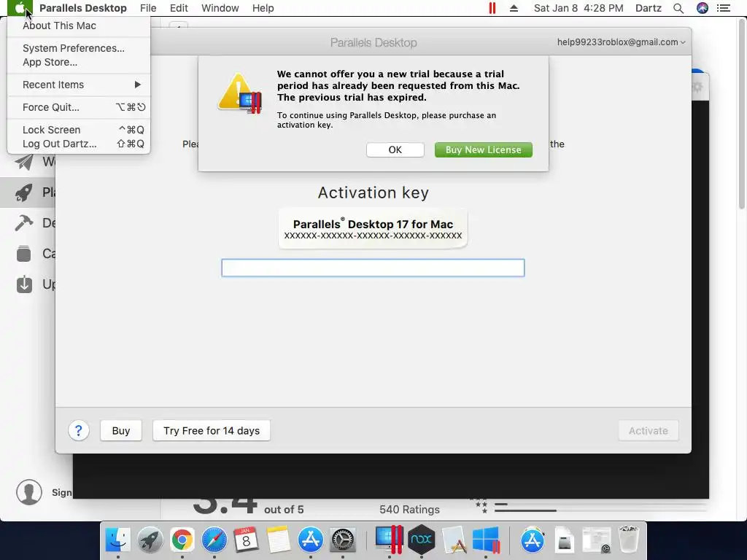Open Notification Center list icon
Screen dimensions: 747x560
724,8
